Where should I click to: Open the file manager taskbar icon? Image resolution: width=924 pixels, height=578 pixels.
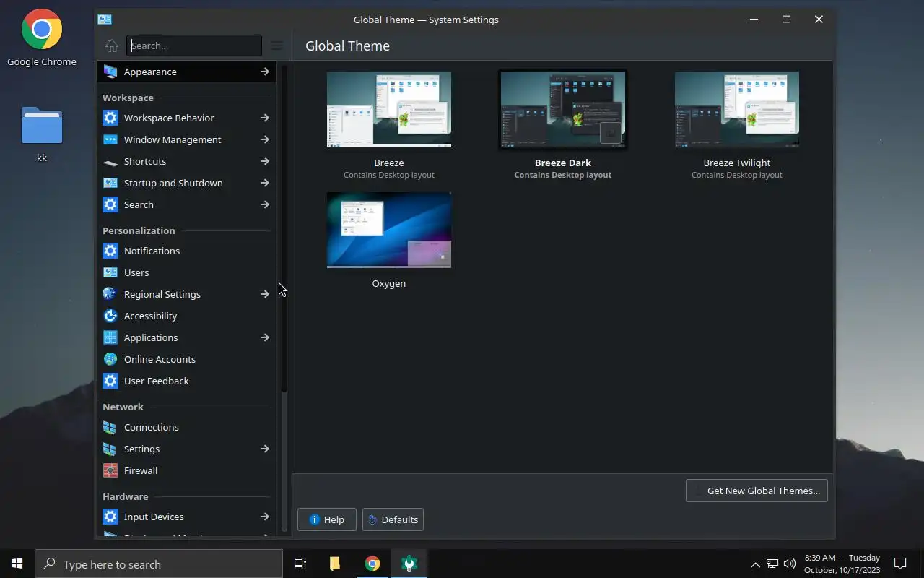(x=335, y=564)
